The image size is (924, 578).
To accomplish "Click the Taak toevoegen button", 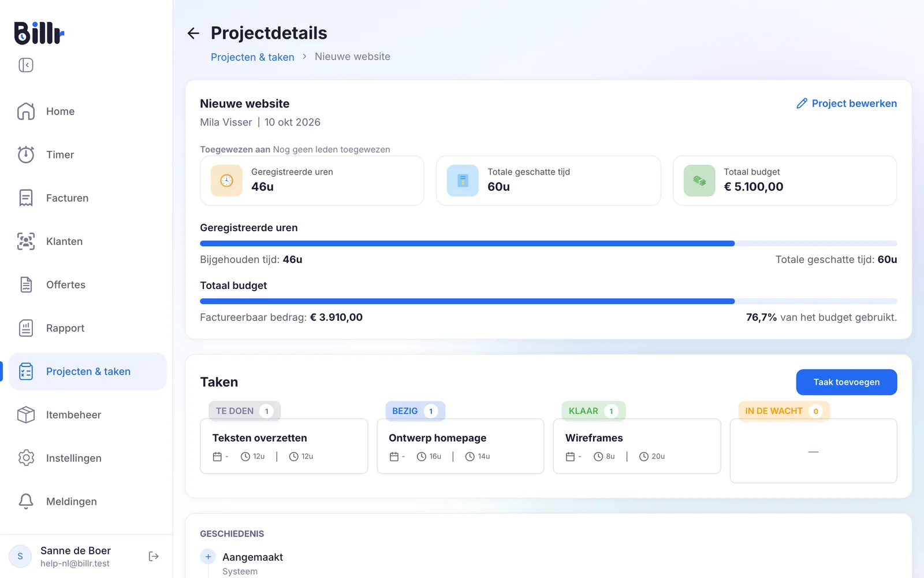I will tap(847, 382).
